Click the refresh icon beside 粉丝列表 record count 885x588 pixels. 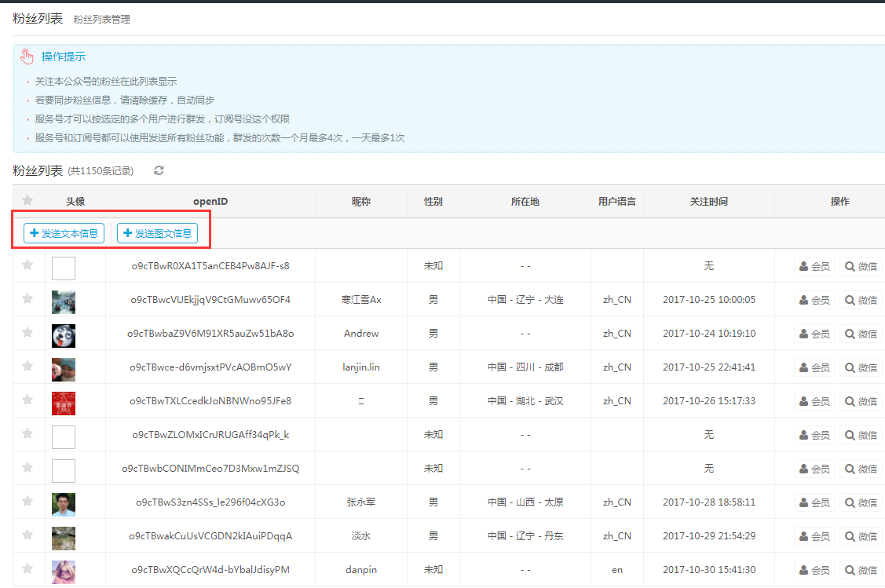159,170
